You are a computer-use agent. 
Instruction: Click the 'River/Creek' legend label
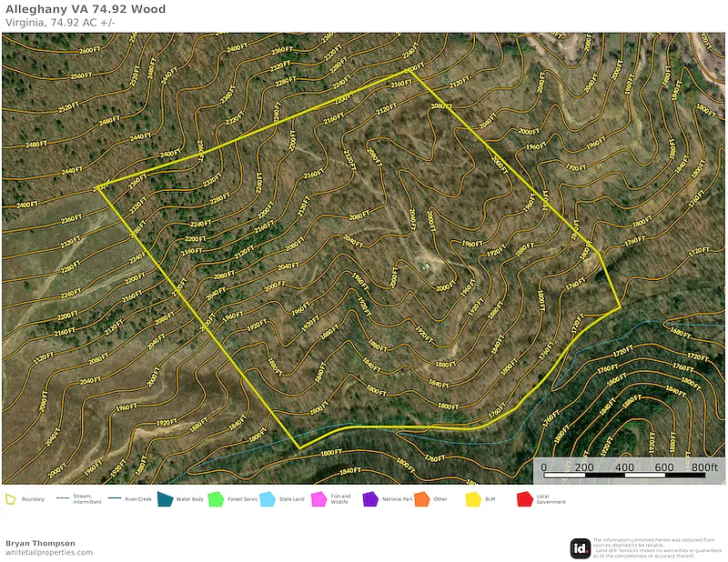click(x=138, y=499)
